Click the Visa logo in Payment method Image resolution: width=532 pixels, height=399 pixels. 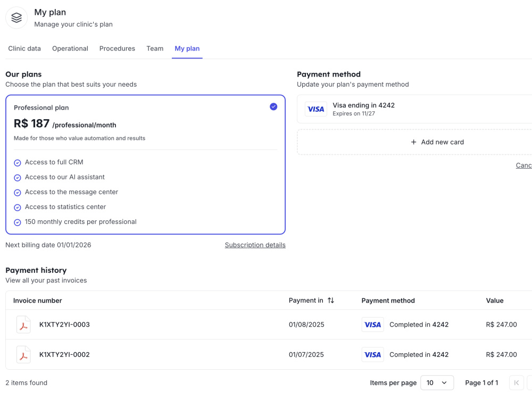click(x=316, y=109)
